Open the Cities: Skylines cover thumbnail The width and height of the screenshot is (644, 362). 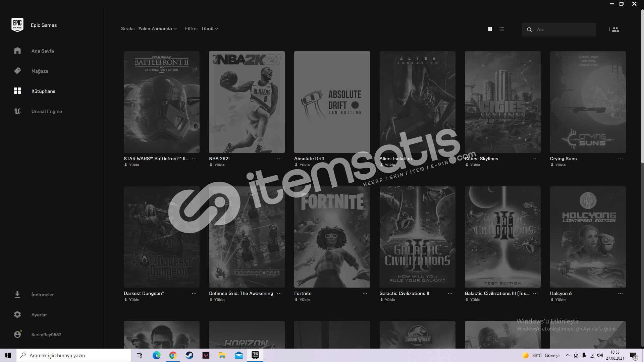pos(502,102)
